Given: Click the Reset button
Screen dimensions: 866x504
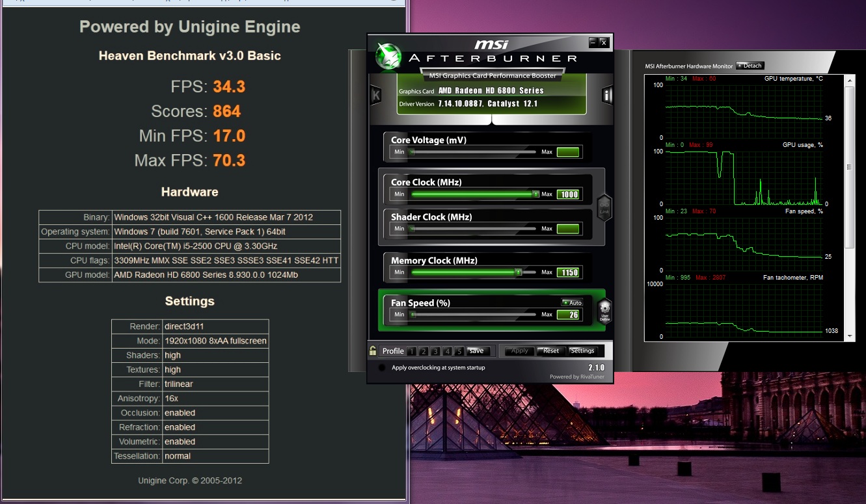Looking at the screenshot, I should (x=551, y=351).
